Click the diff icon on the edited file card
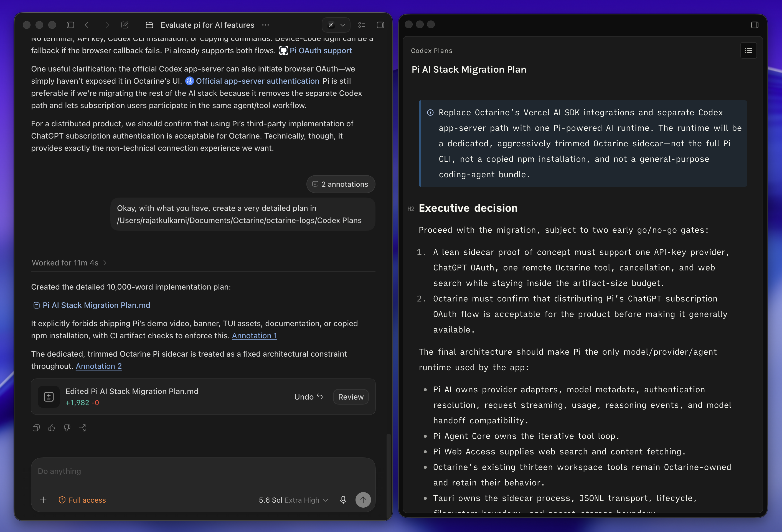The image size is (782, 532). [x=49, y=397]
